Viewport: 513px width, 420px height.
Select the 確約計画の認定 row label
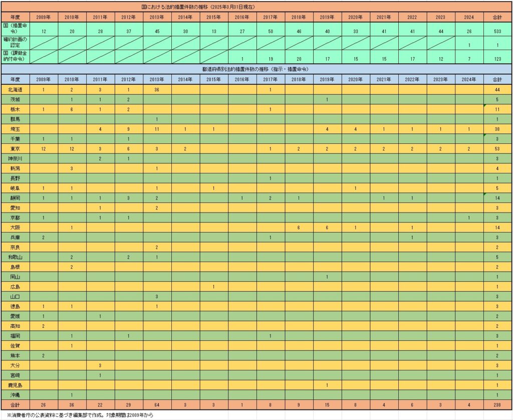15,43
